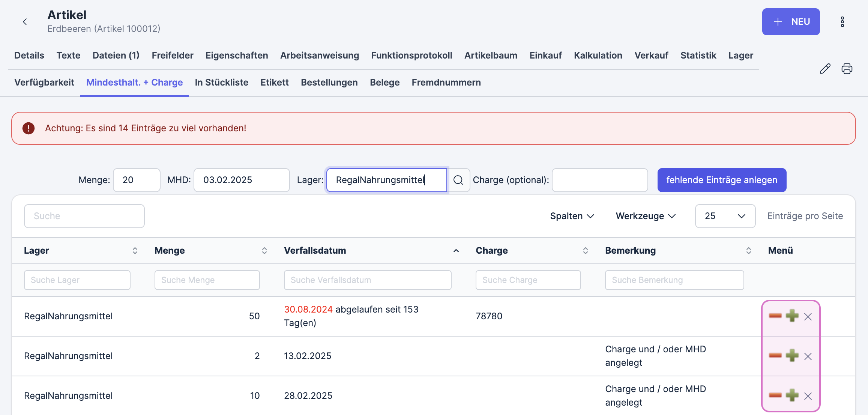Go back with the left arrow icon

25,22
